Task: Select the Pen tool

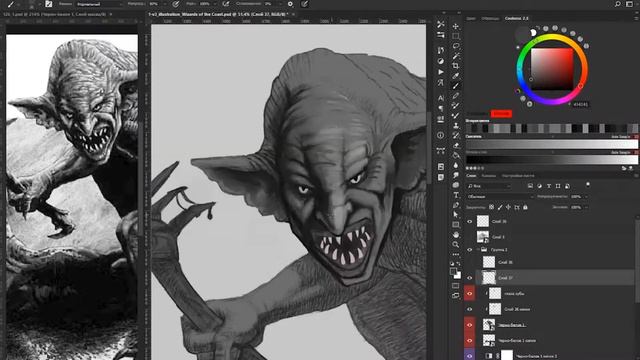Action: 456,205
